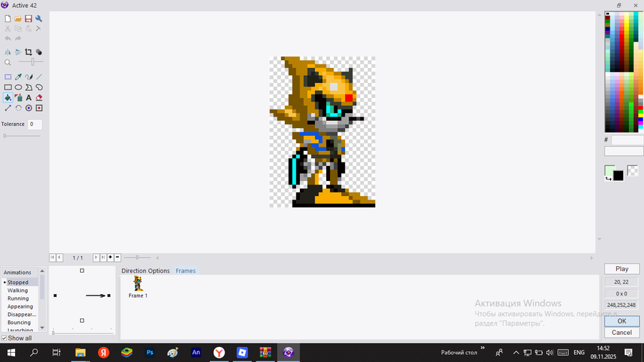Screen dimensions: 644x362
Task: Click the OK button
Action: click(622, 321)
